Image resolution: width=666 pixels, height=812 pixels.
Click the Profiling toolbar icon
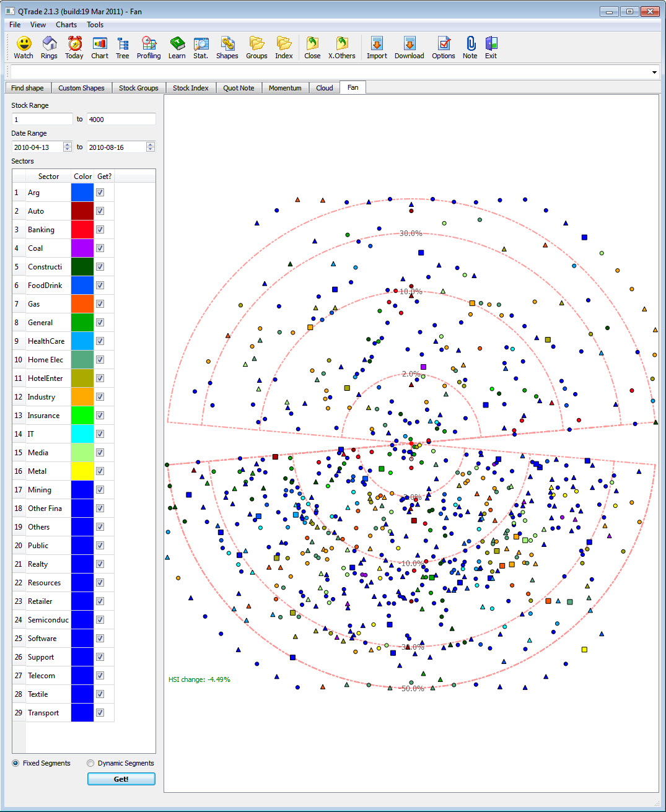click(149, 47)
